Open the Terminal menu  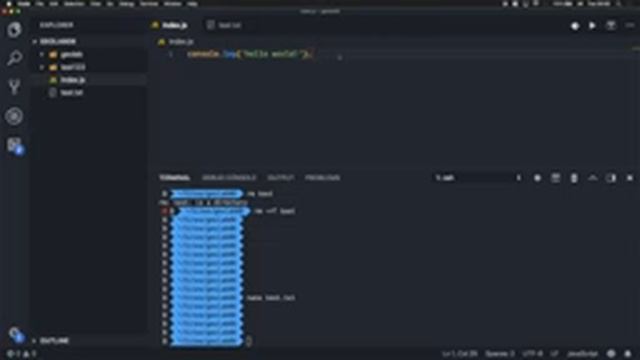tap(149, 4)
